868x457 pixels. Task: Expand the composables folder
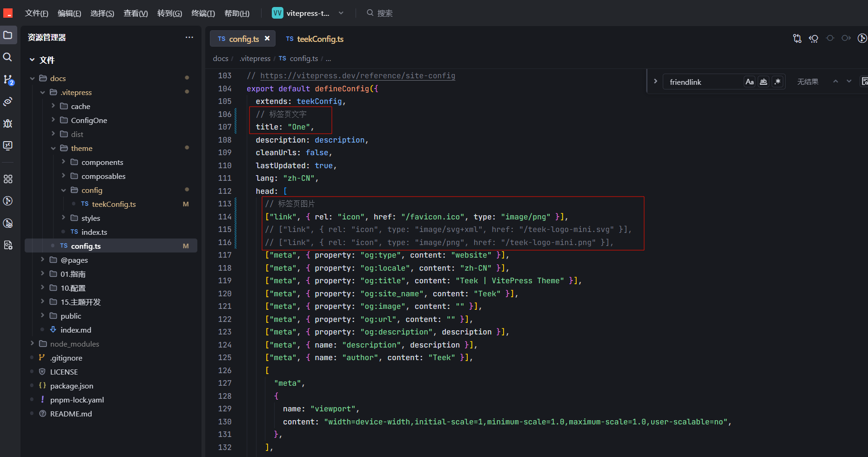(63, 176)
